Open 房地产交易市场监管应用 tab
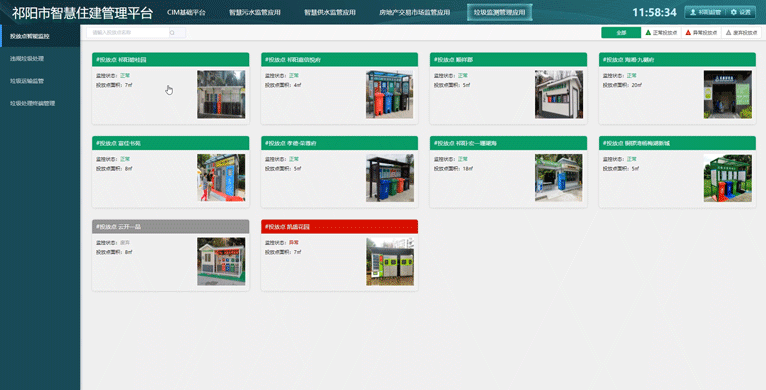This screenshot has width=766, height=390. tap(414, 12)
